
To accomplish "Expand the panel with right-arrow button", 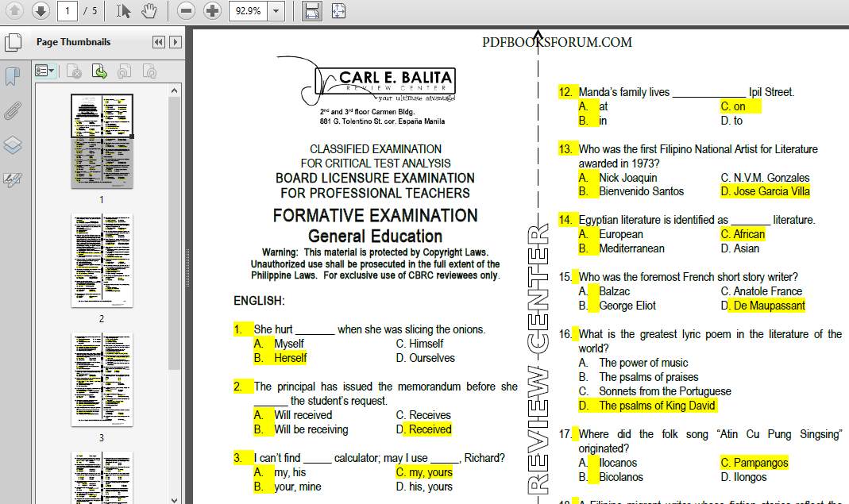I will (176, 42).
